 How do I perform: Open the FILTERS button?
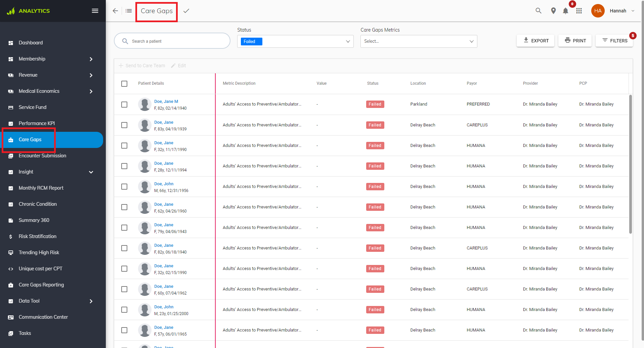point(614,41)
